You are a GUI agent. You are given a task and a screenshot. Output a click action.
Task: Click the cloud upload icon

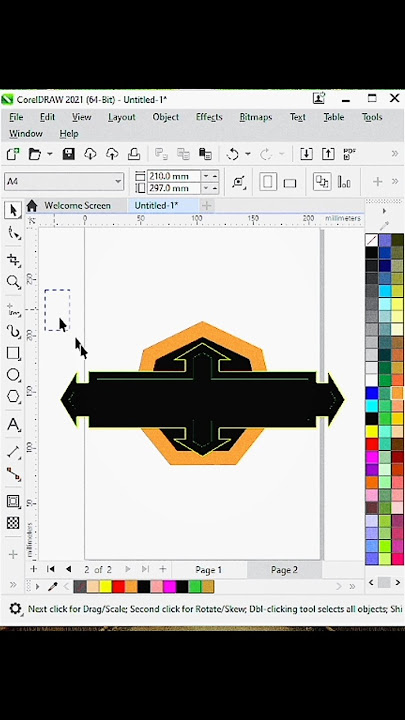click(x=112, y=154)
